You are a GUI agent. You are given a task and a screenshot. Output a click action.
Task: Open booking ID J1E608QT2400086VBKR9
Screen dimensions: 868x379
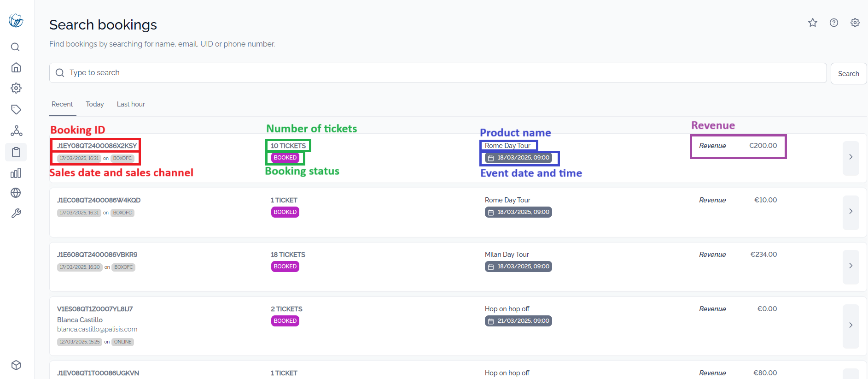pyautogui.click(x=97, y=255)
